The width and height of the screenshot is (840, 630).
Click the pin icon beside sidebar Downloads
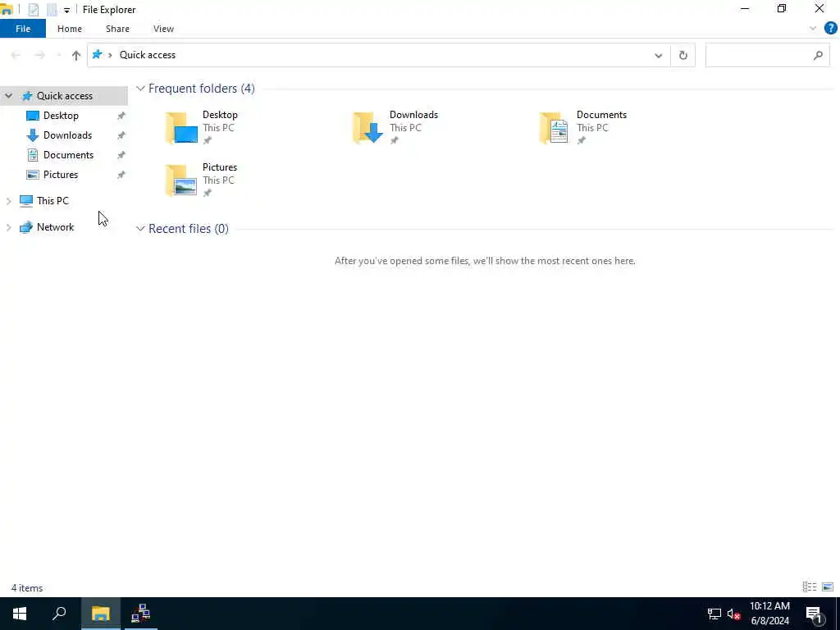(121, 135)
